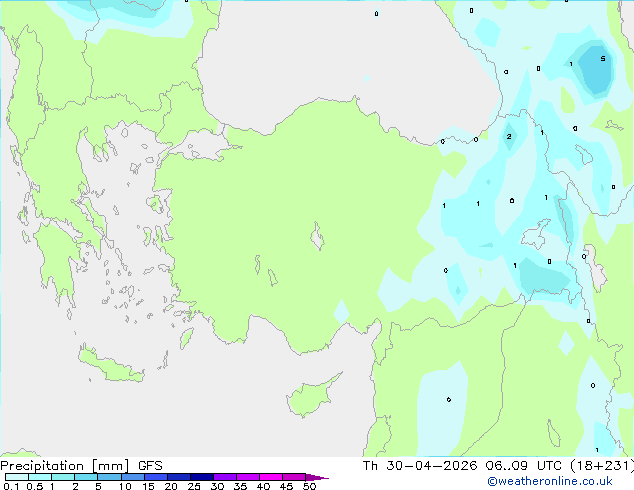The width and height of the screenshot is (634, 490).
Task: Select the 35–40 mm legend swatch
Action: [x=248, y=477]
